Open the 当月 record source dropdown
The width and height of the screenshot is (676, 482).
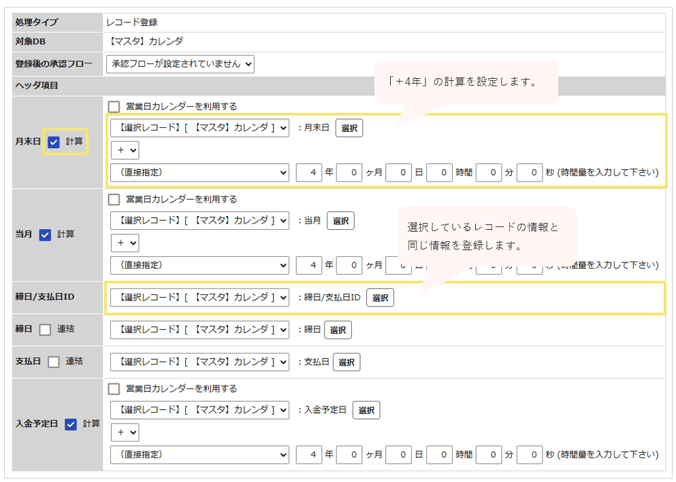pyautogui.click(x=200, y=220)
